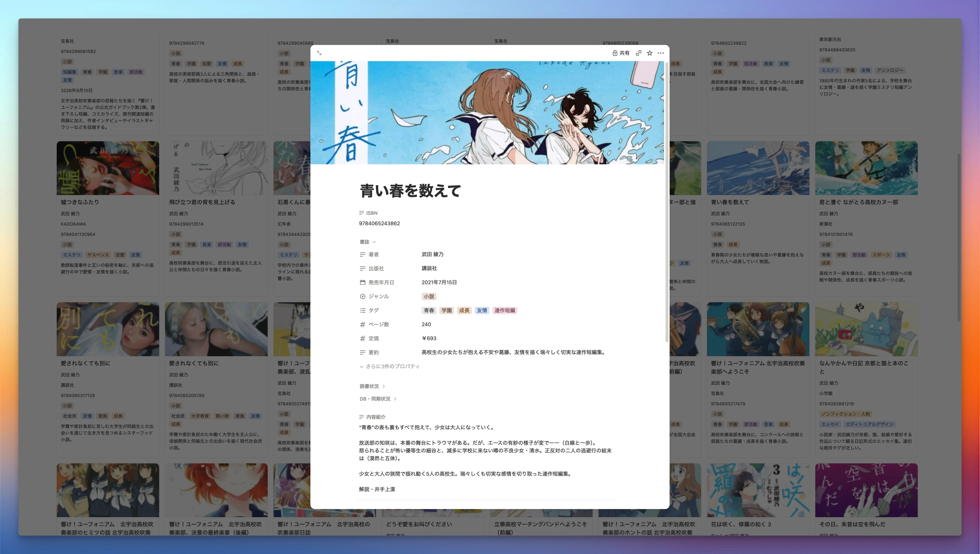Click the modal cover banner image
The height and width of the screenshot is (554, 980).
click(487, 113)
